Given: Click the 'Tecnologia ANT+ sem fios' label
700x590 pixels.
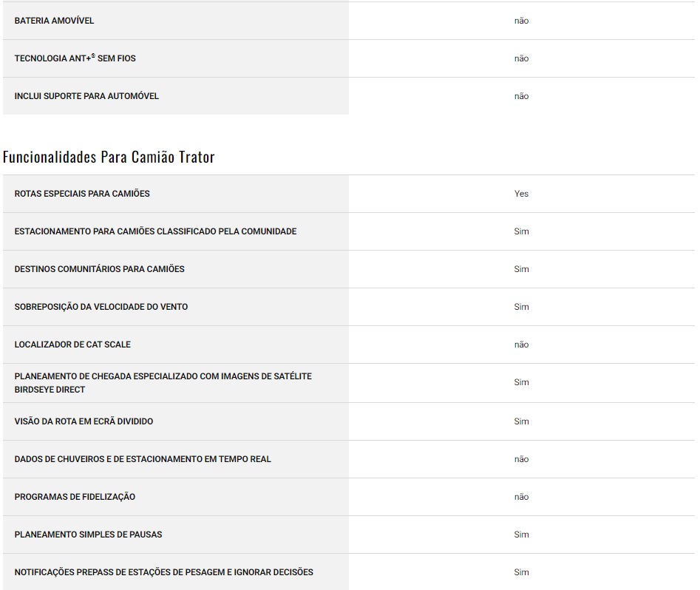Looking at the screenshot, I should click(x=75, y=58).
